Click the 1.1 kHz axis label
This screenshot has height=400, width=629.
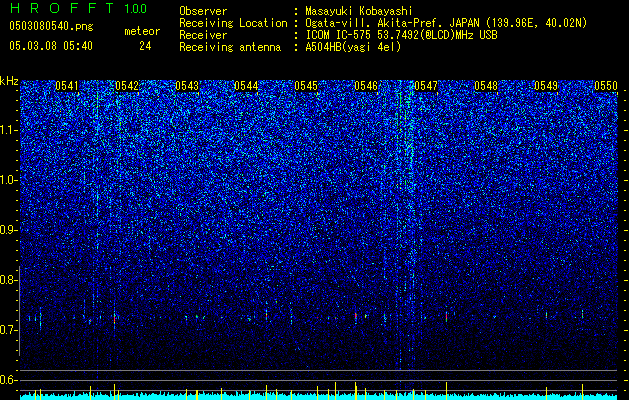(x=9, y=130)
